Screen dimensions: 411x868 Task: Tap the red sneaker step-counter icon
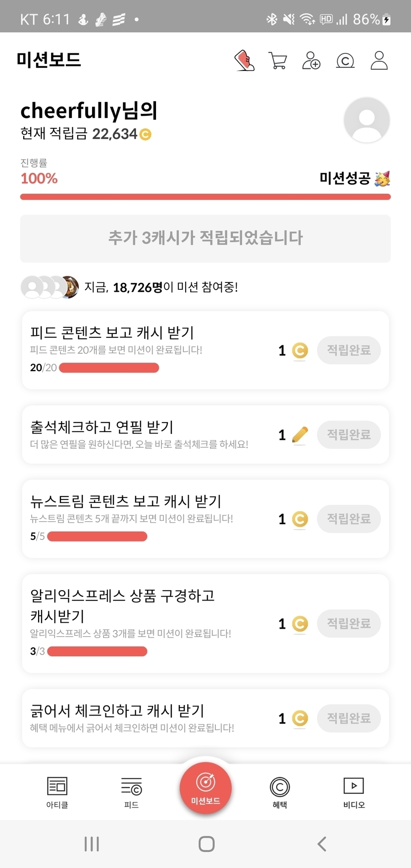click(244, 61)
